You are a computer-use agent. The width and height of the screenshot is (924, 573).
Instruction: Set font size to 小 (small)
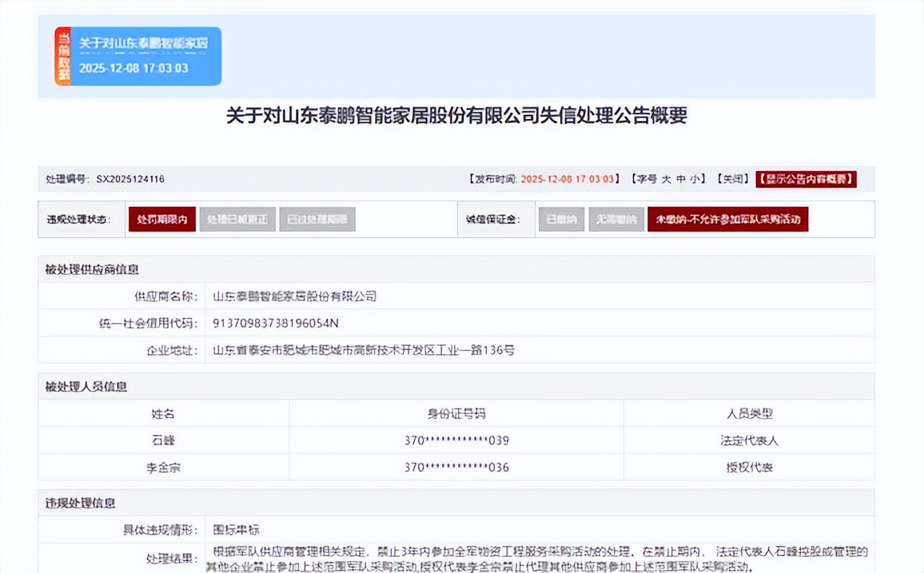[x=695, y=179]
